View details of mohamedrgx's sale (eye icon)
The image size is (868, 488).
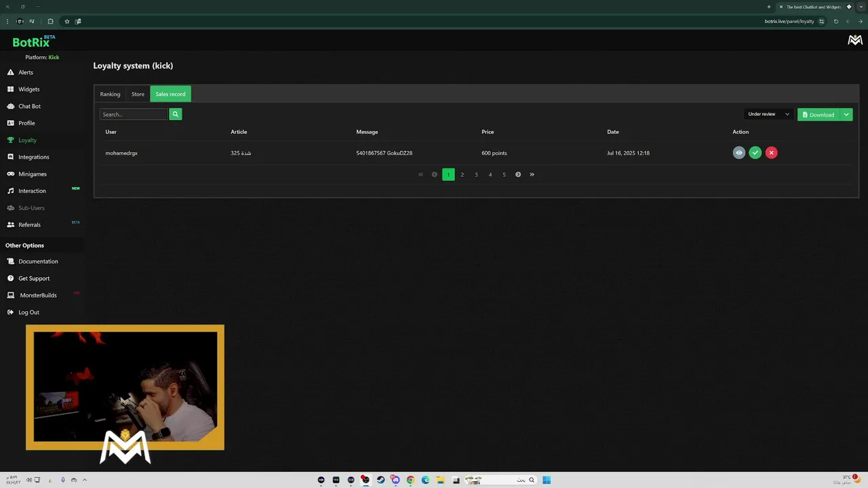tap(739, 153)
